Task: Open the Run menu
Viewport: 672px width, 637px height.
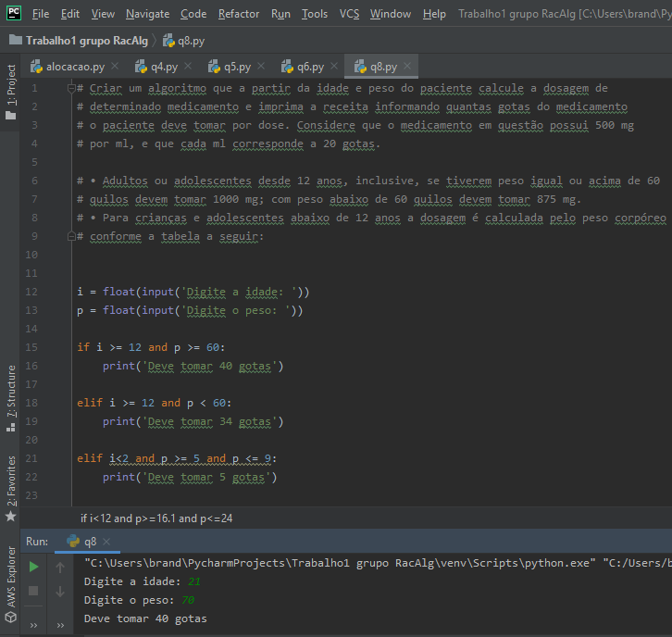Action: point(280,14)
